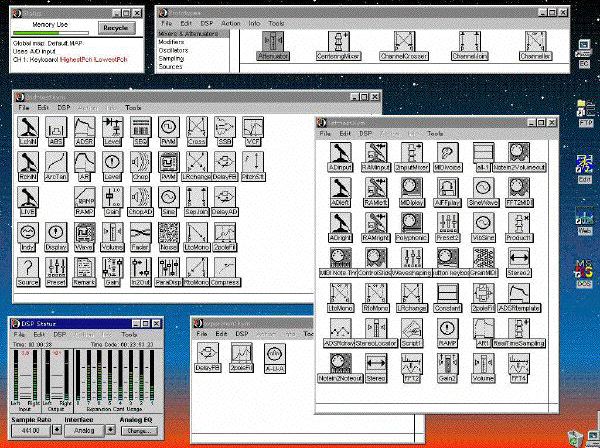Select the Preset2 sliders module icon
This screenshot has height=448, width=600.
click(447, 228)
